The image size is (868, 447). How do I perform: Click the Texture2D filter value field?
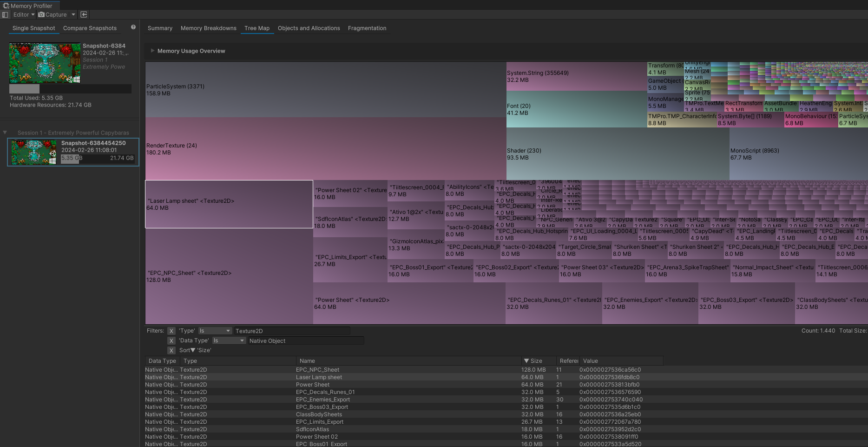(292, 331)
